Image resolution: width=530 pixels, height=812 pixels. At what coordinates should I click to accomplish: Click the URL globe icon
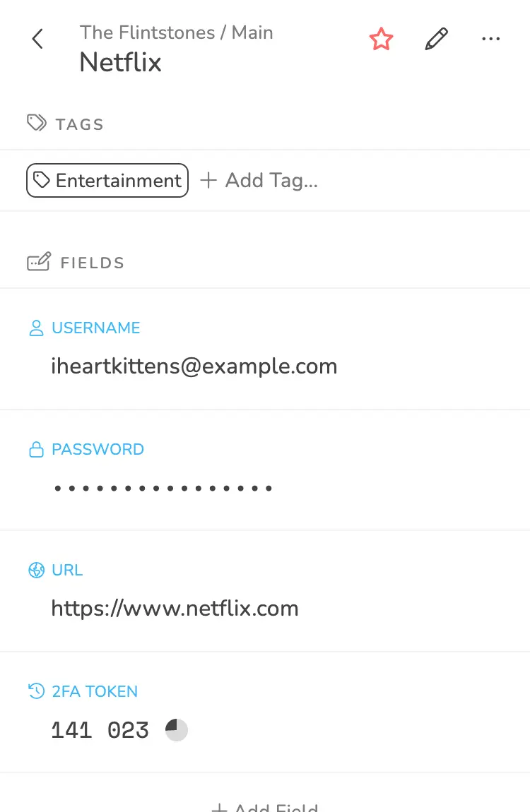36,571
